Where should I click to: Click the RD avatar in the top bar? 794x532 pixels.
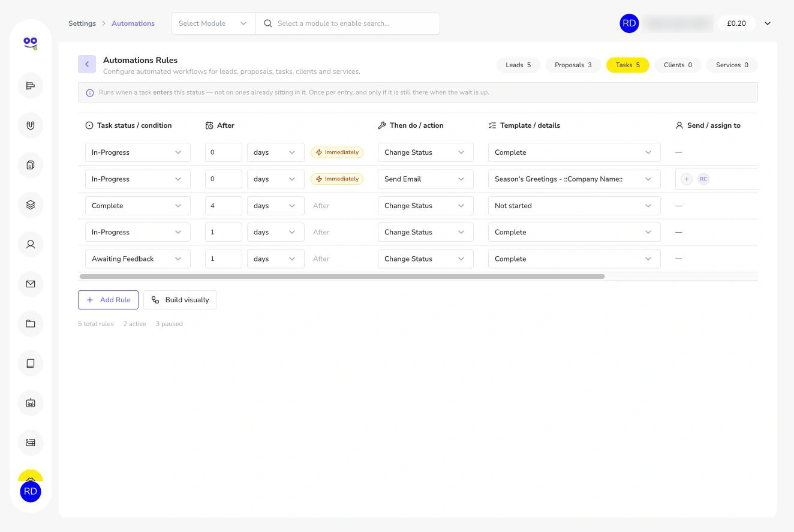[629, 23]
